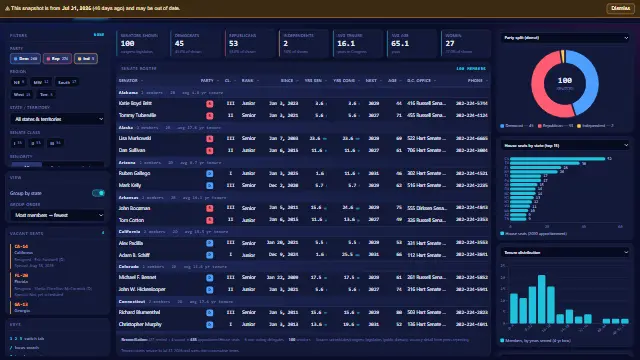Select the Independents summary card showing 2

pyautogui.click(x=304, y=43)
